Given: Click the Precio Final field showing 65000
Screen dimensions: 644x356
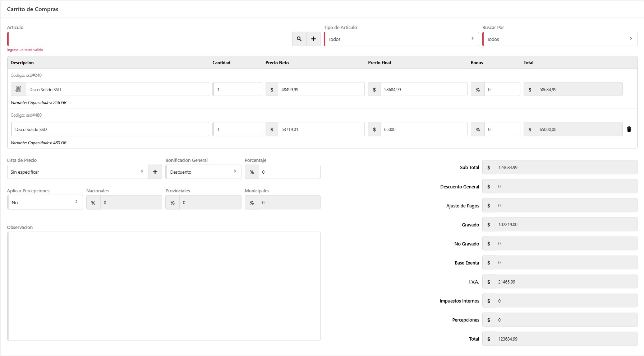Looking at the screenshot, I should (x=423, y=130).
